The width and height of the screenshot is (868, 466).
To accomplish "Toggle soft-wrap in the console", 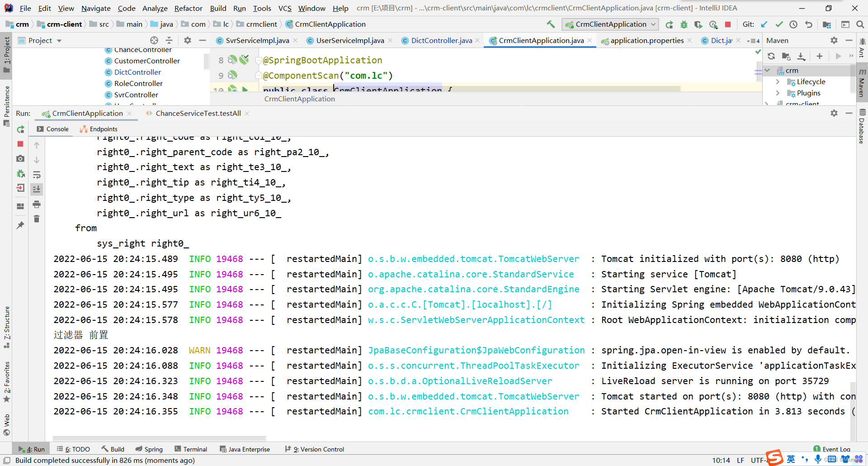I will point(37,175).
